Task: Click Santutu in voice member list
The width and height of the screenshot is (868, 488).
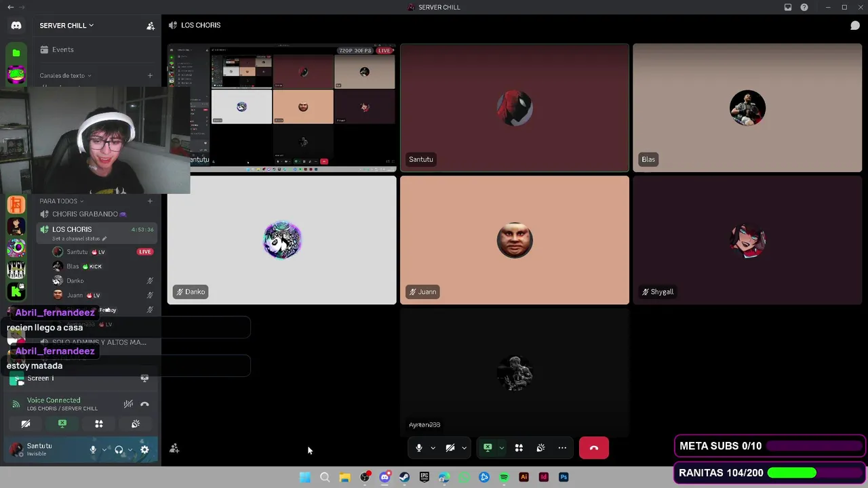Action: coord(77,251)
